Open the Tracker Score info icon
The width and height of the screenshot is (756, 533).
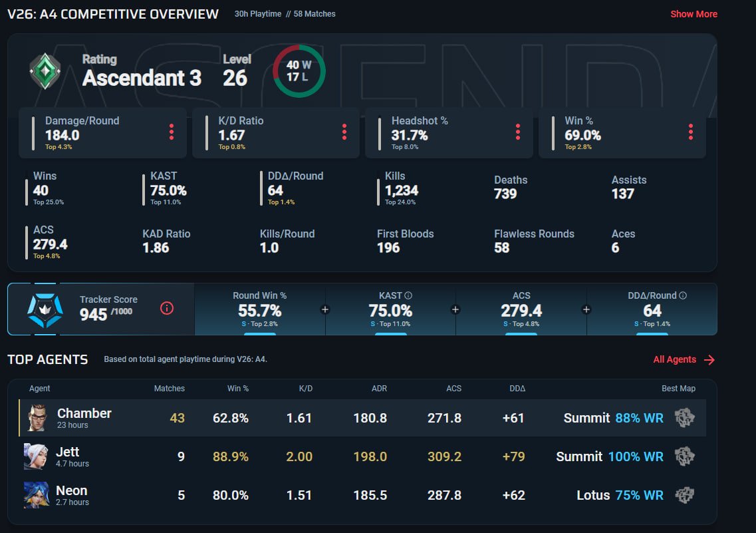tap(167, 308)
